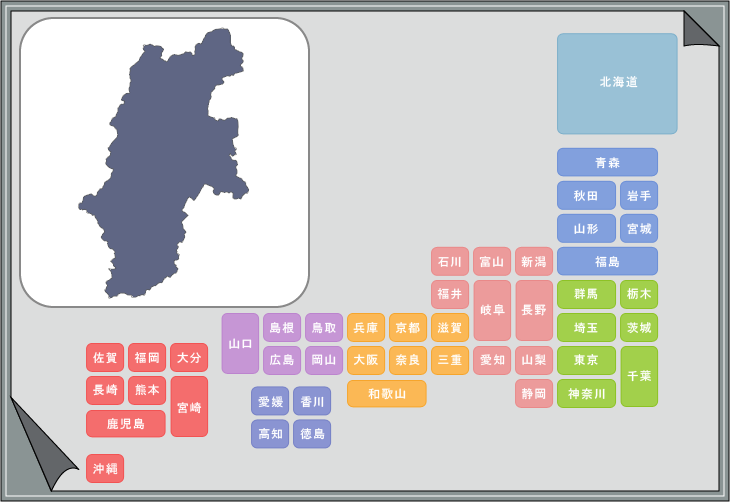
Task: Click the 千葉 prefecture tile
Action: pos(639,376)
